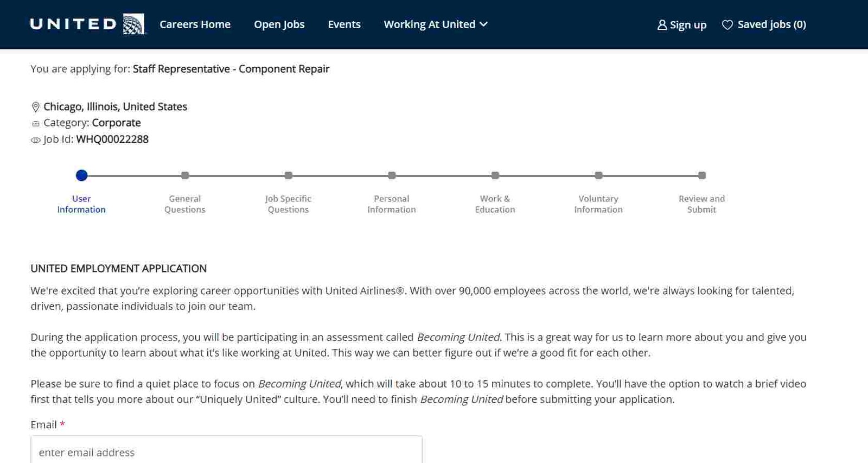Click the Review and Submit step marker

(x=702, y=175)
